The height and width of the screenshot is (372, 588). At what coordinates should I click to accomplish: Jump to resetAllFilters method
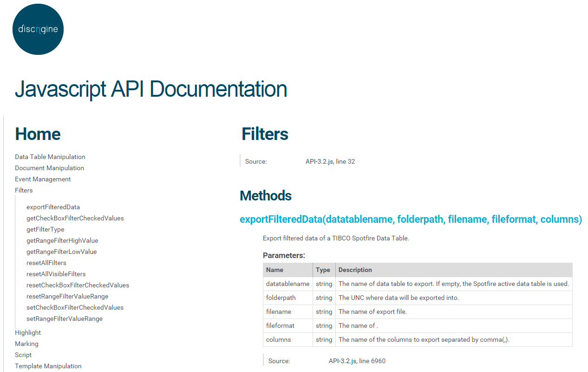coord(46,263)
